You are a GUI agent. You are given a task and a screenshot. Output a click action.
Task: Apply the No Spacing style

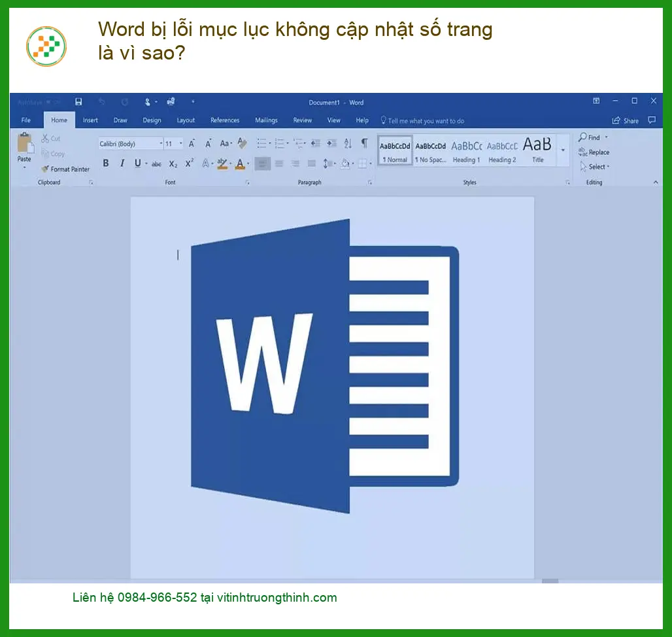coord(430,150)
